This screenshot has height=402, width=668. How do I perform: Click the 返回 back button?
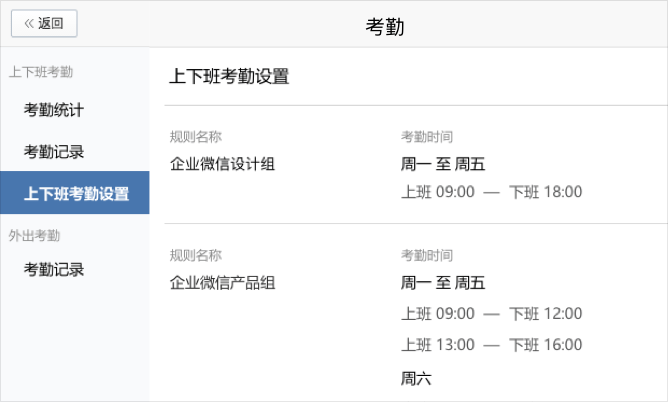coord(44,23)
